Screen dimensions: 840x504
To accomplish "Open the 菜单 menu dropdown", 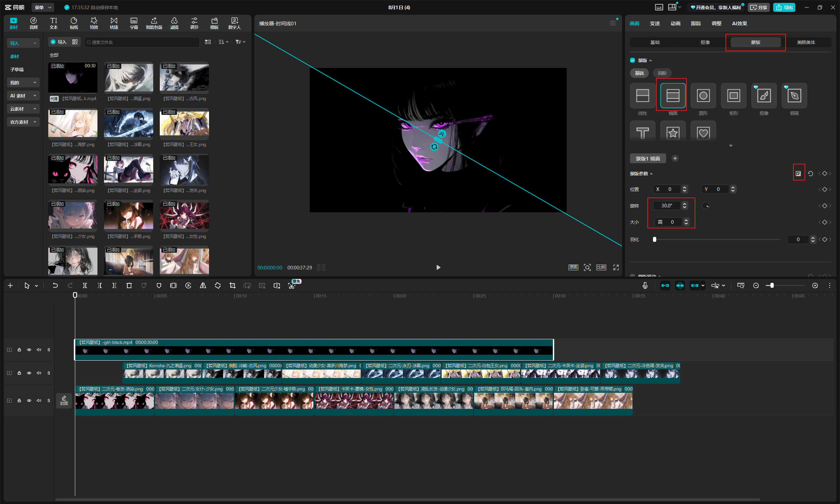I will pos(42,7).
